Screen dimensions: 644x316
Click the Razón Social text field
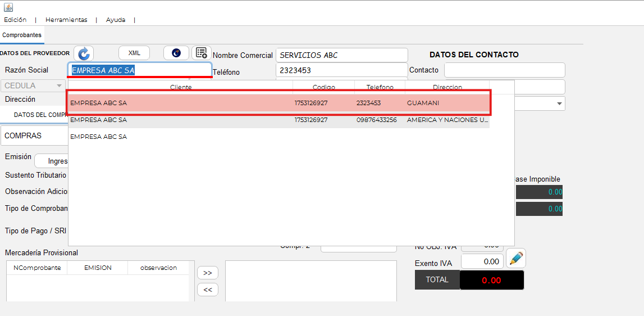(140, 70)
